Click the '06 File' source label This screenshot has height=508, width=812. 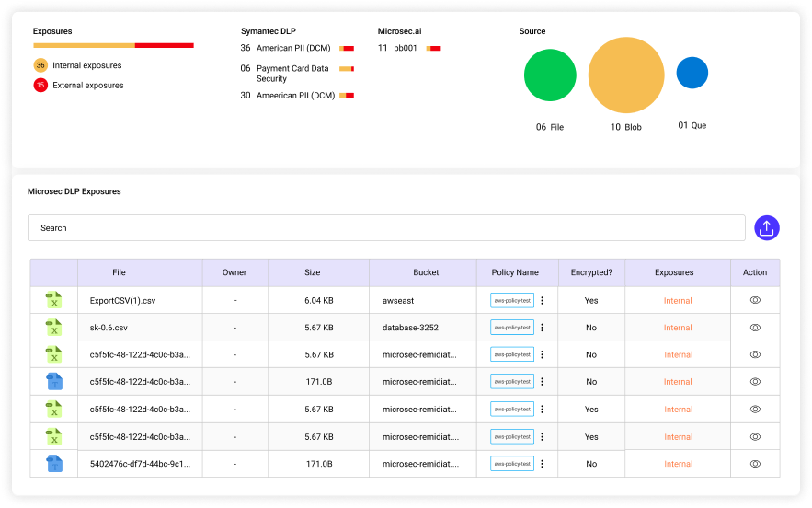(549, 127)
